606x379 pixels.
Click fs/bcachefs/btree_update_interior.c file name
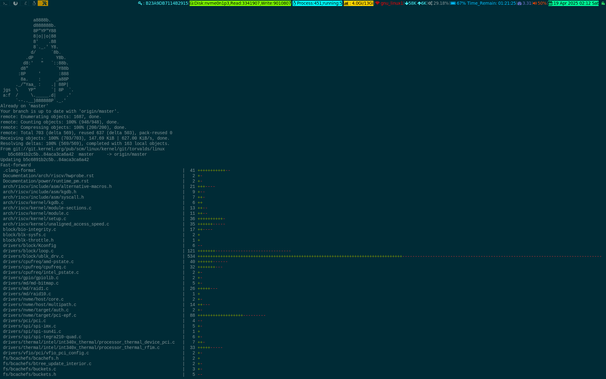tap(47, 364)
